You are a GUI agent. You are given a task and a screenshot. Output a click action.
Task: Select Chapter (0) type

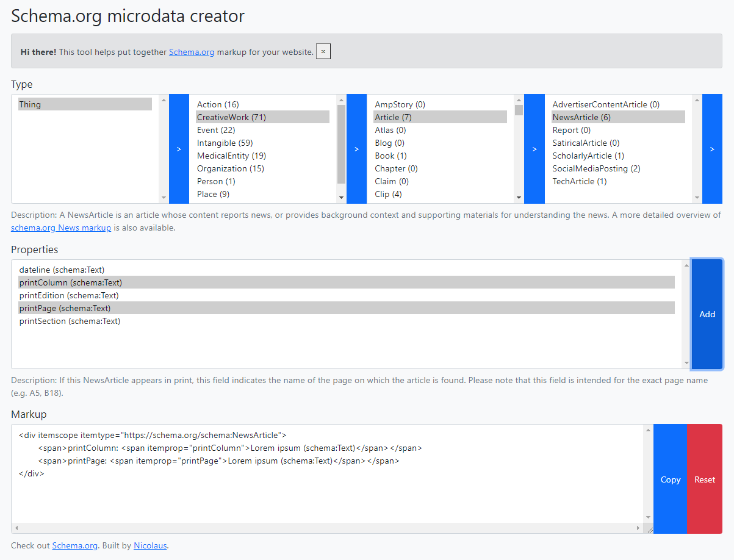tap(440, 168)
